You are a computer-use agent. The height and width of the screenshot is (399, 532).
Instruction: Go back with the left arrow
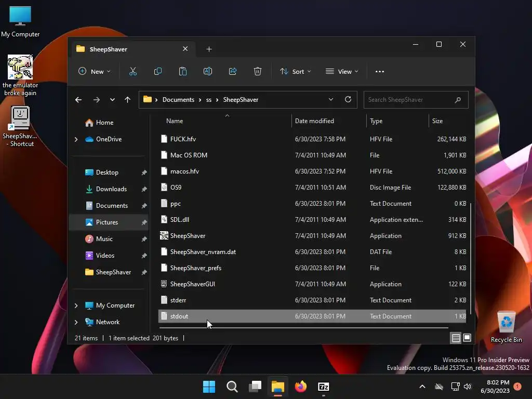click(x=78, y=100)
